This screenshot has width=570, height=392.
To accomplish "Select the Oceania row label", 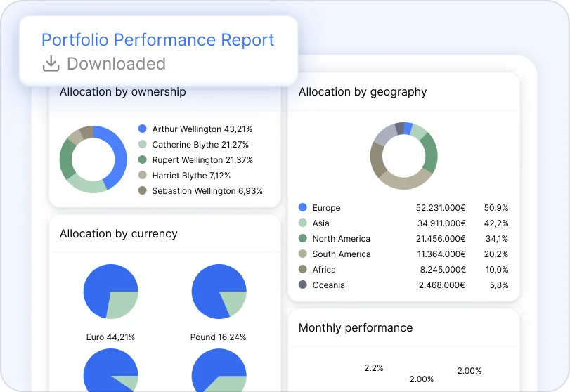I will (x=329, y=285).
